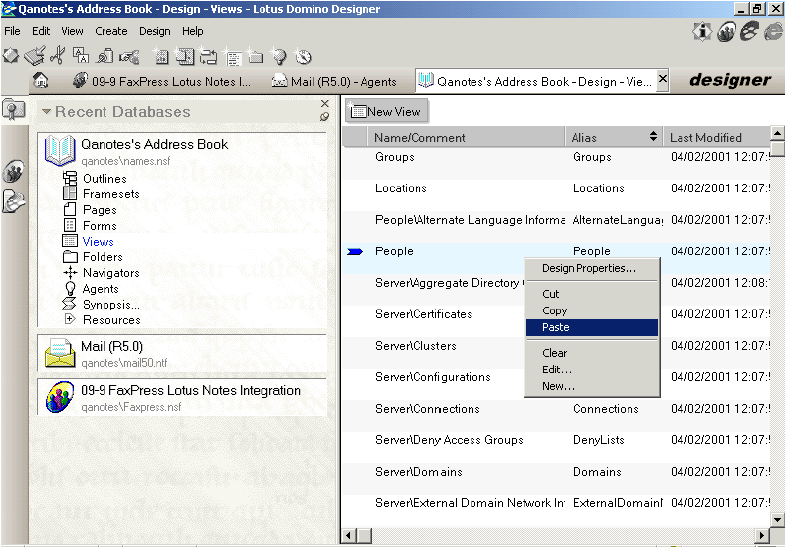Choose Cut in the context menu
Image resolution: width=785 pixels, height=547 pixels.
pyautogui.click(x=592, y=294)
